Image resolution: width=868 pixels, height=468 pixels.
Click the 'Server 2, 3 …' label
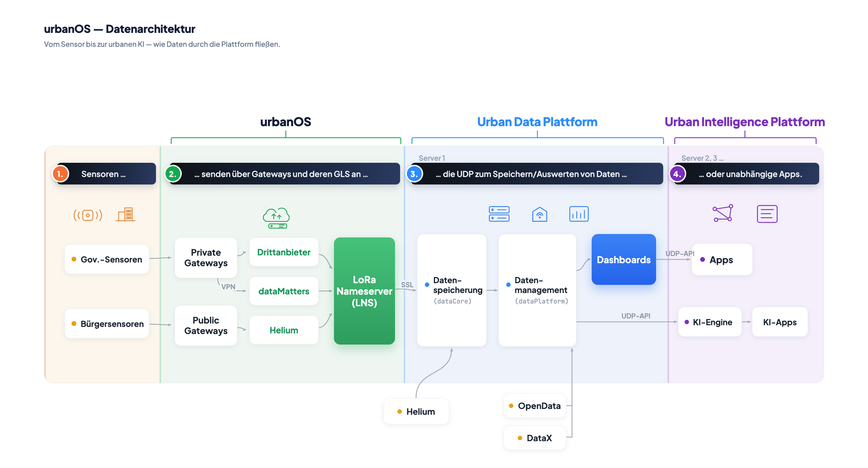click(702, 158)
